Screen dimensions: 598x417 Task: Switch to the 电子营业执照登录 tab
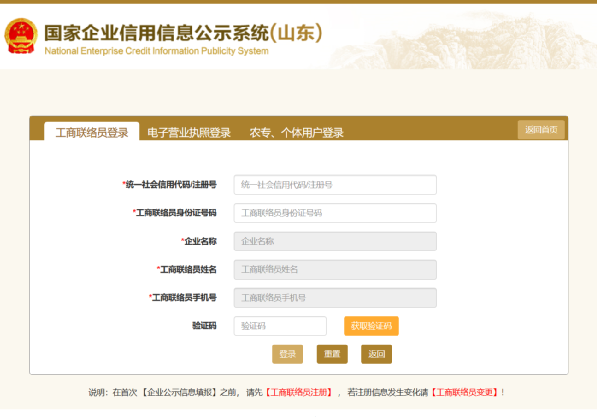189,133
